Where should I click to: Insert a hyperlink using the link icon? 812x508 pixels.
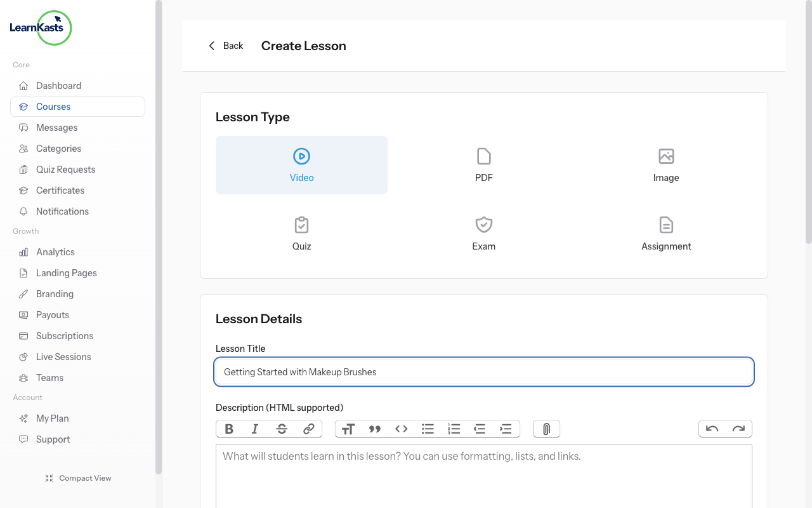tap(309, 429)
